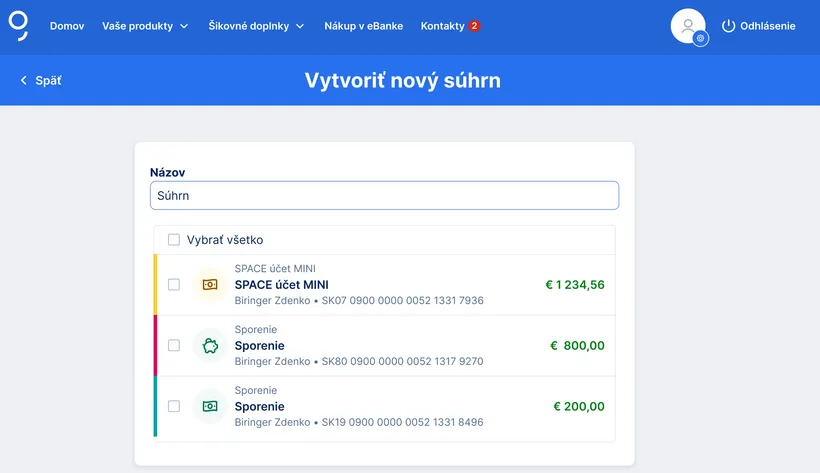Image resolution: width=820 pixels, height=473 pixels.
Task: Go back using the Späť link
Action: coord(48,81)
